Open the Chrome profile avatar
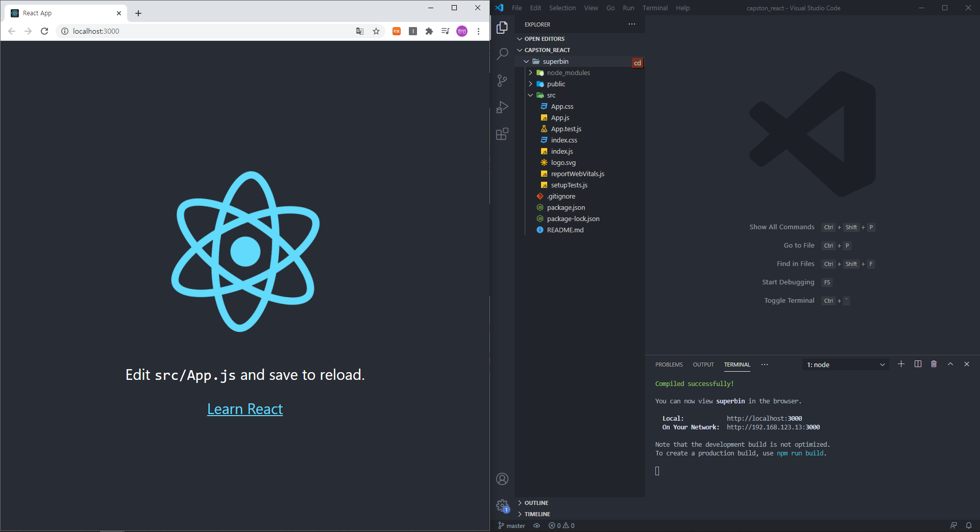Viewport: 980px width, 532px height. (x=462, y=31)
